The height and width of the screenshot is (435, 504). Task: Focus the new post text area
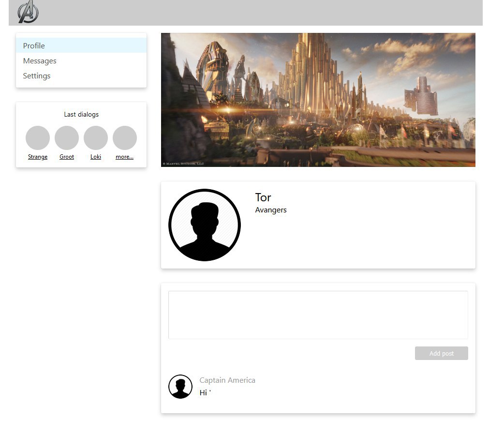318,315
